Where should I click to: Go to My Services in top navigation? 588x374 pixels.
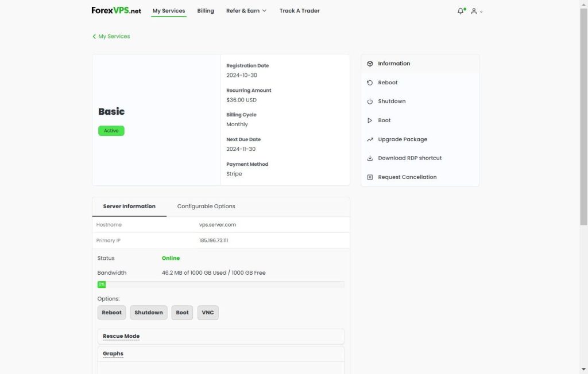(x=169, y=11)
